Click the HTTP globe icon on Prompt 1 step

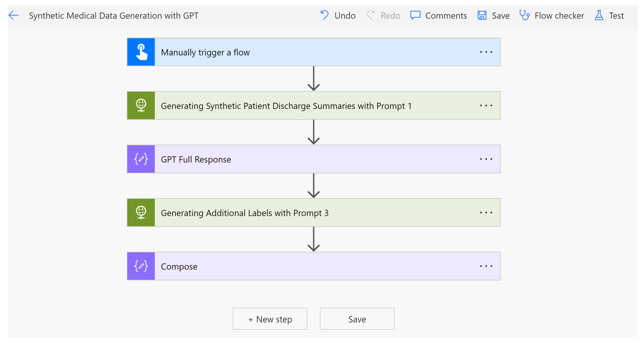pos(141,105)
